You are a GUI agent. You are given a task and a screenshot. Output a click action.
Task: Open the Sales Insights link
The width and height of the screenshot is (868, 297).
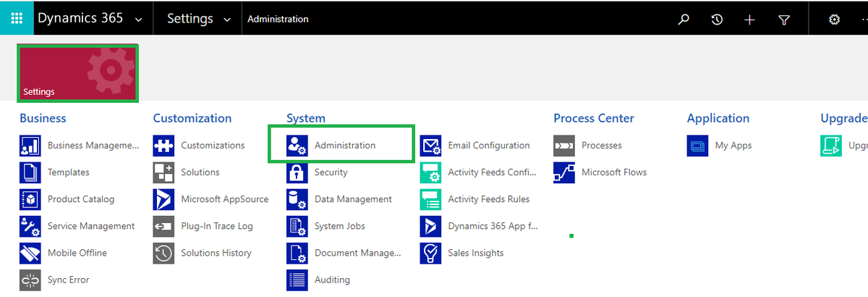pos(476,253)
